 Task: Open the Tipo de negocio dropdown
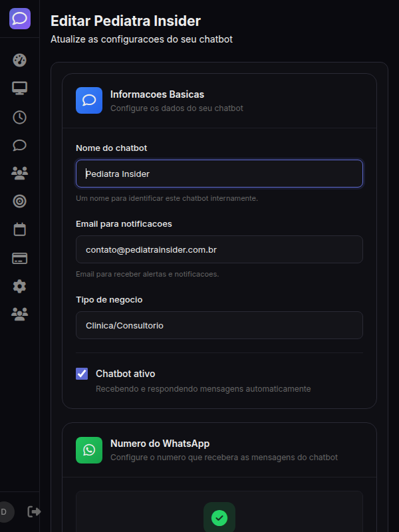click(x=219, y=325)
